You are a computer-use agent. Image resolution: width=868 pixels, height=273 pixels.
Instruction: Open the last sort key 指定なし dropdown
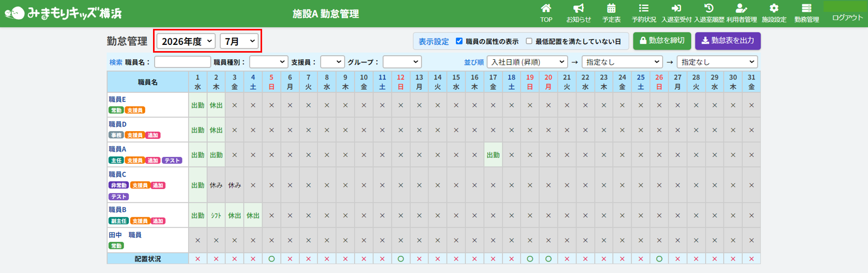point(717,62)
